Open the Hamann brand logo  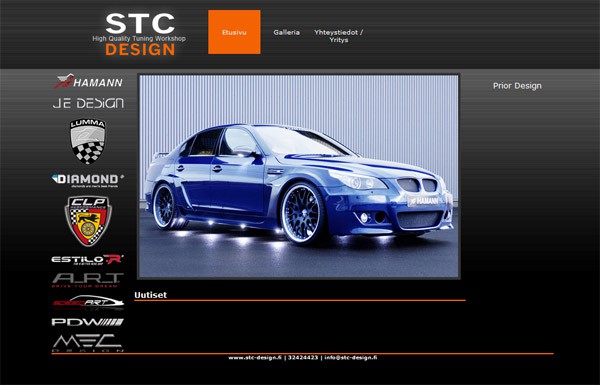click(88, 81)
